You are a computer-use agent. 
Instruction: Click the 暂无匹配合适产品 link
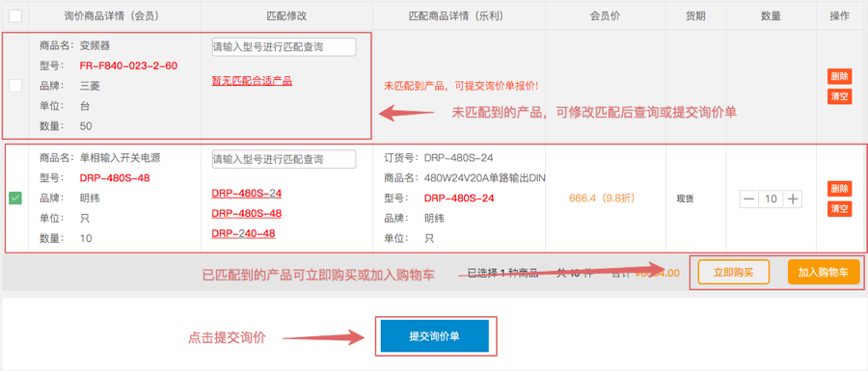click(x=252, y=81)
